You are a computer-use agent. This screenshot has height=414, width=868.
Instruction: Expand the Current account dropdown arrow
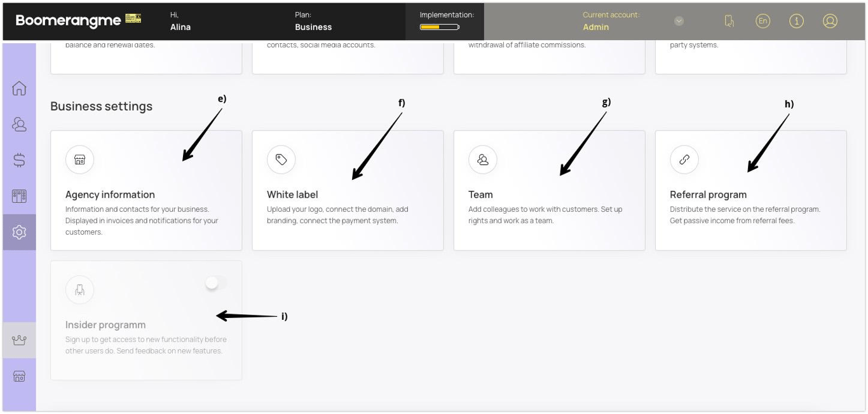(x=679, y=21)
